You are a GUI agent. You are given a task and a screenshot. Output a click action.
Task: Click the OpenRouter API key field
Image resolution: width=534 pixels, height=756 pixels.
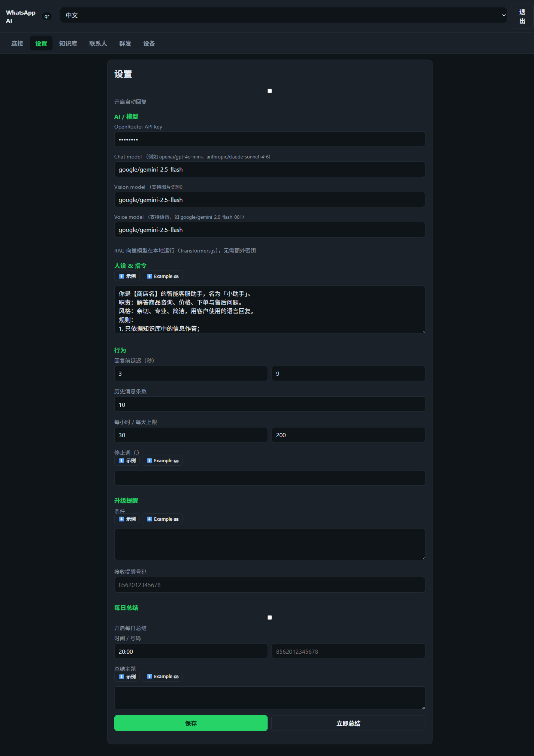[x=270, y=139]
